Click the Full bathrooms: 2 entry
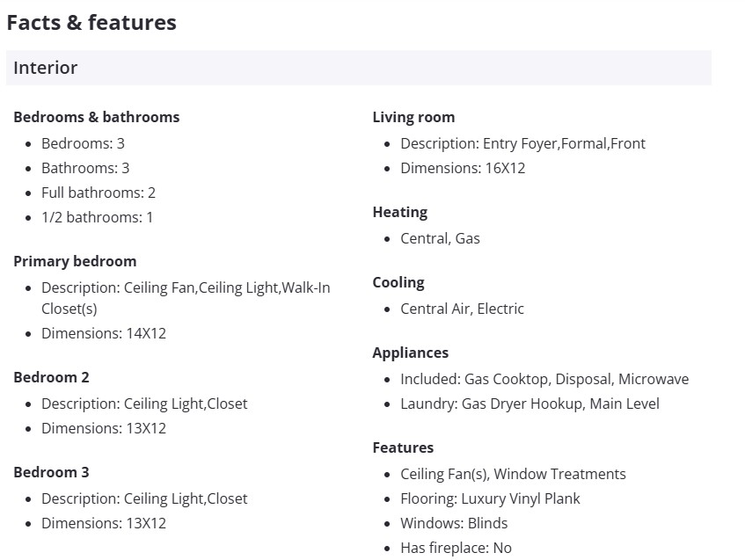Viewport: 745px width, 560px height. click(x=99, y=193)
